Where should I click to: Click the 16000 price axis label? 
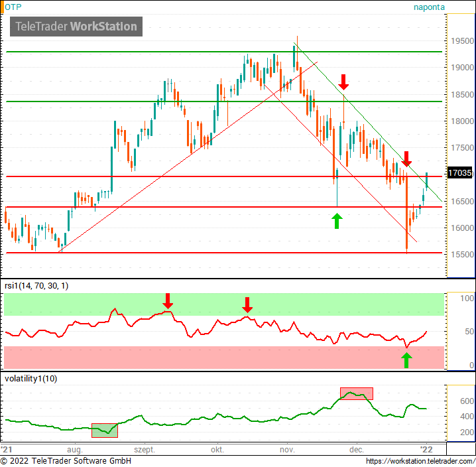[x=462, y=228]
